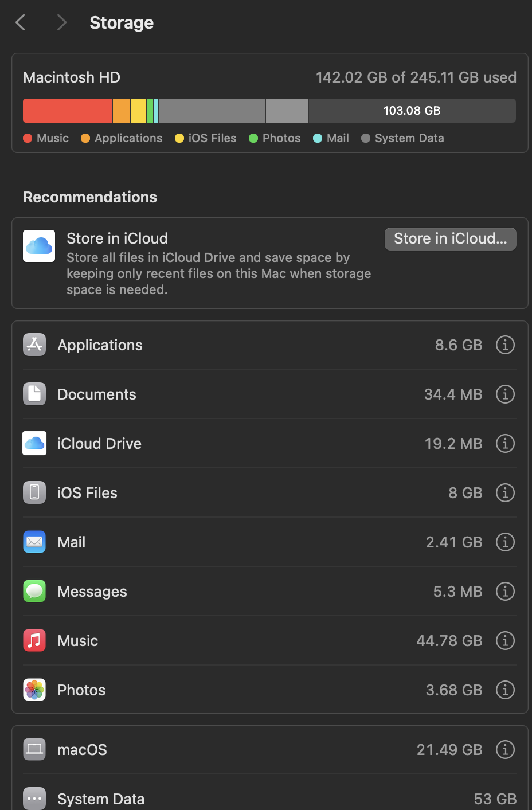
Task: Click the iCloud cloud icon in Recommendations
Action: click(39, 246)
